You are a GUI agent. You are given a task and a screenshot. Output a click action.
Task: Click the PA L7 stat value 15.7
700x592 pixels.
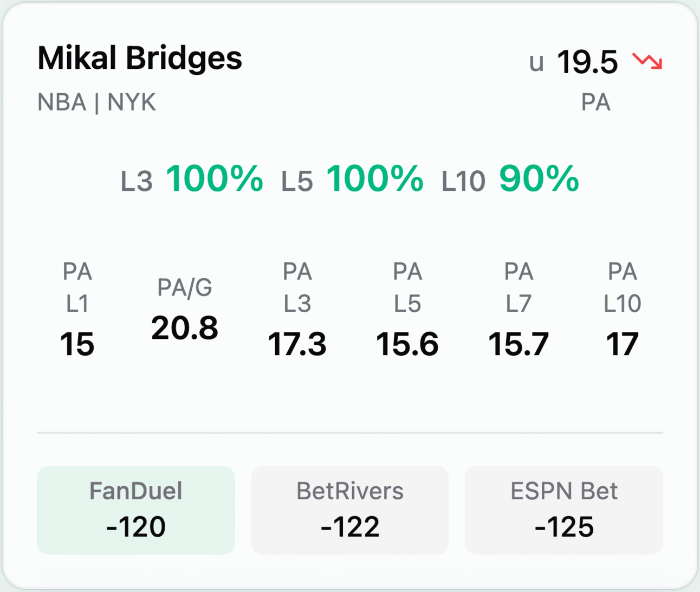(x=518, y=344)
